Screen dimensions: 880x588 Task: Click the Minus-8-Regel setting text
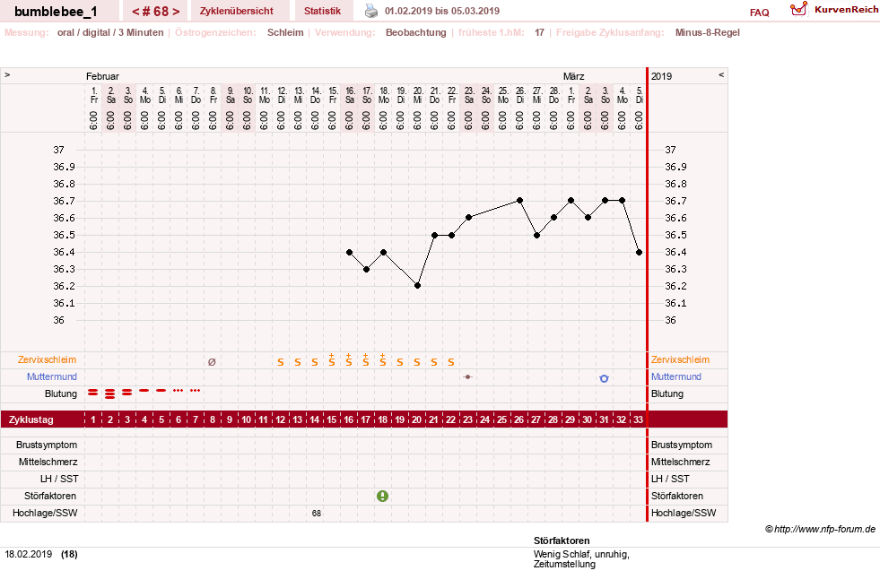click(707, 32)
